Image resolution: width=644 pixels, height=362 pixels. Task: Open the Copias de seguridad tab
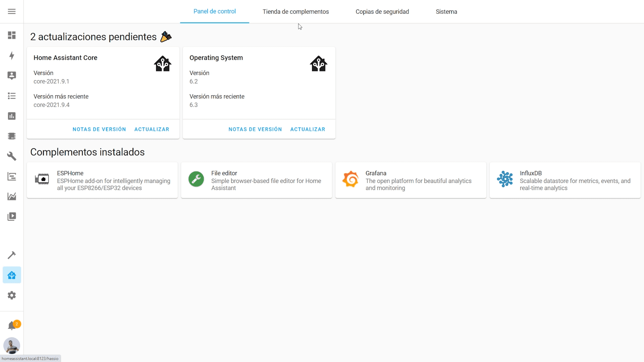pos(382,11)
